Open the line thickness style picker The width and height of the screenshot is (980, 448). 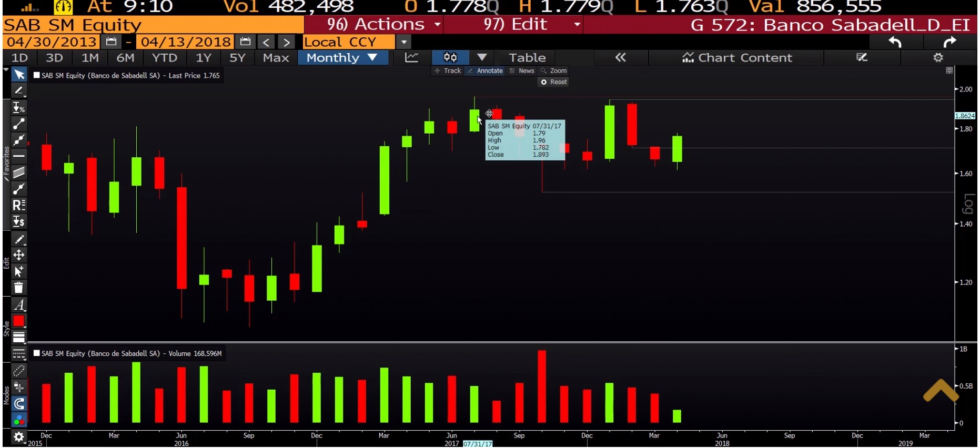coord(19,337)
